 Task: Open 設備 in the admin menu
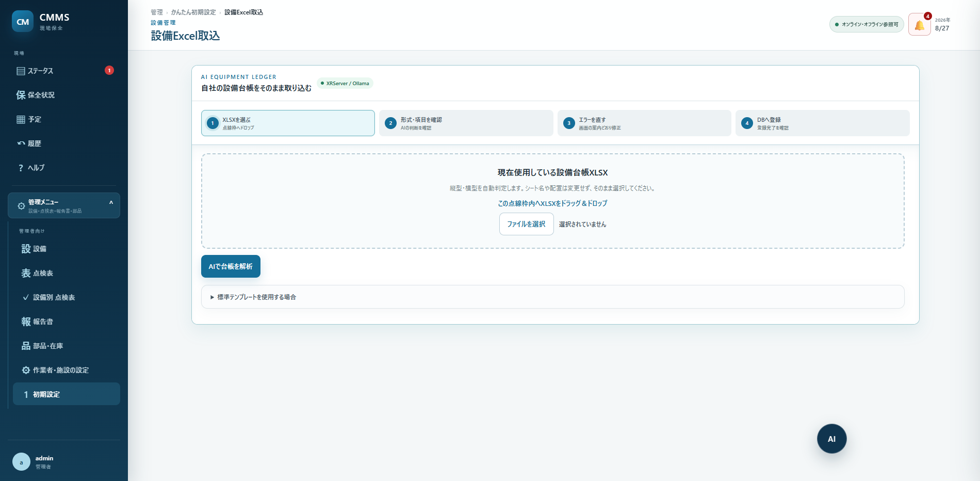pyautogui.click(x=67, y=249)
